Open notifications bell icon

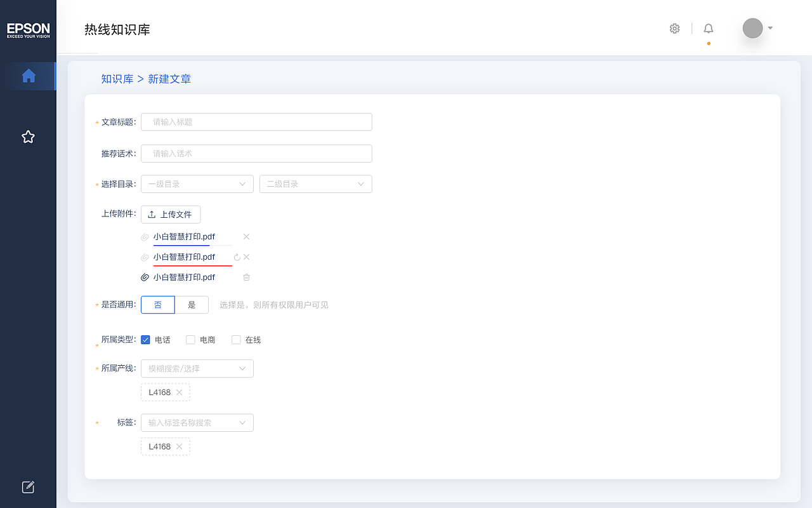[x=709, y=29]
